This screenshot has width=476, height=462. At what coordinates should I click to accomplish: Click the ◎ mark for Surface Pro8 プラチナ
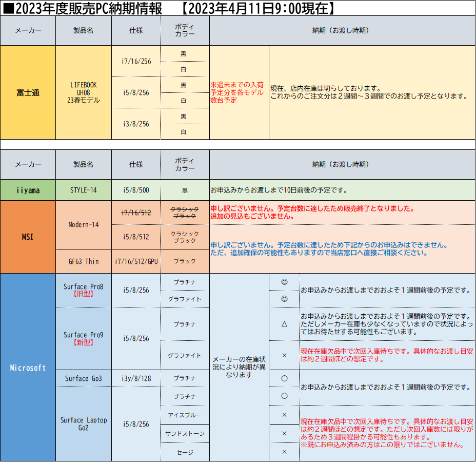click(285, 282)
